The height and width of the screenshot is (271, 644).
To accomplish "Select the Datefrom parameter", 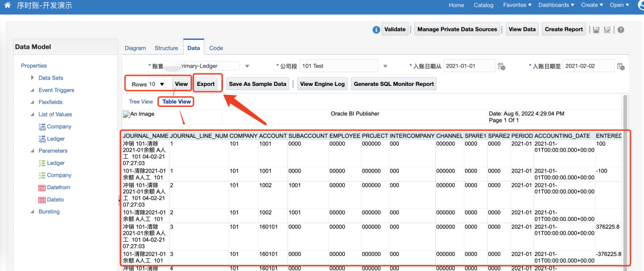I will coord(58,187).
